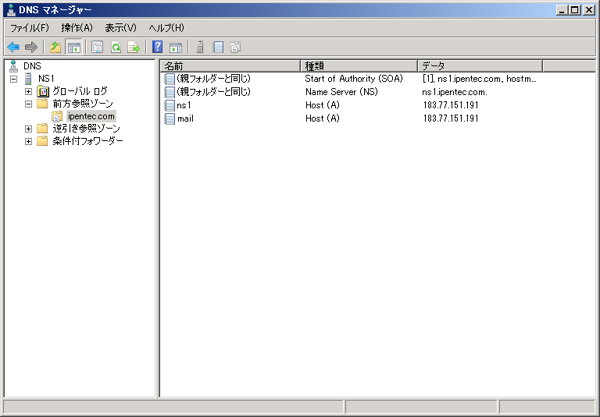Close the DNS マネージャー window
Image resolution: width=600 pixels, height=417 pixels.
[x=589, y=10]
